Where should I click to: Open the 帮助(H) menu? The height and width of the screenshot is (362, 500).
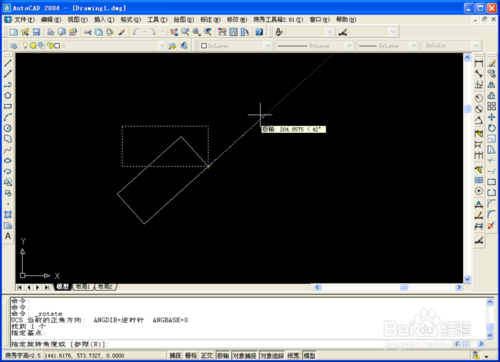click(x=346, y=20)
